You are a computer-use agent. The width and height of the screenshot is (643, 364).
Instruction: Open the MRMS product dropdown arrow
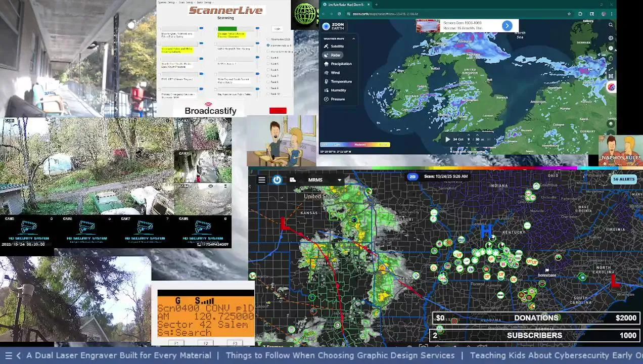click(339, 180)
